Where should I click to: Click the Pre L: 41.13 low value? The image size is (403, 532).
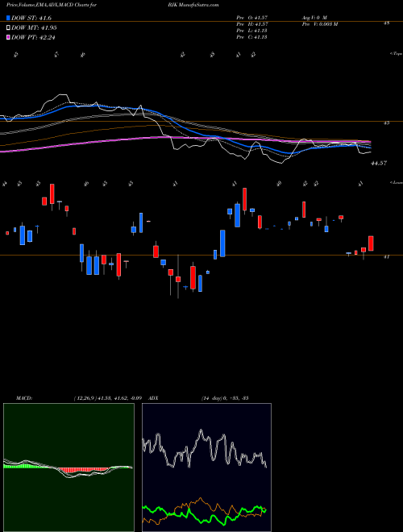(252, 31)
